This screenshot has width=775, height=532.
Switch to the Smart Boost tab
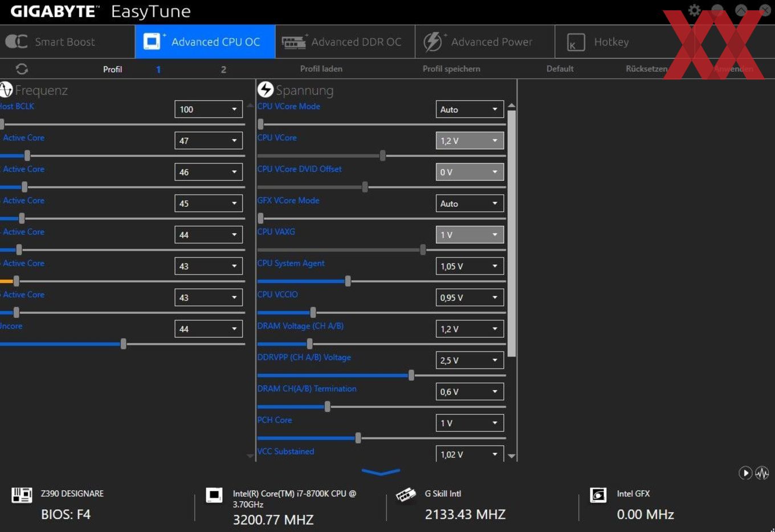point(67,42)
